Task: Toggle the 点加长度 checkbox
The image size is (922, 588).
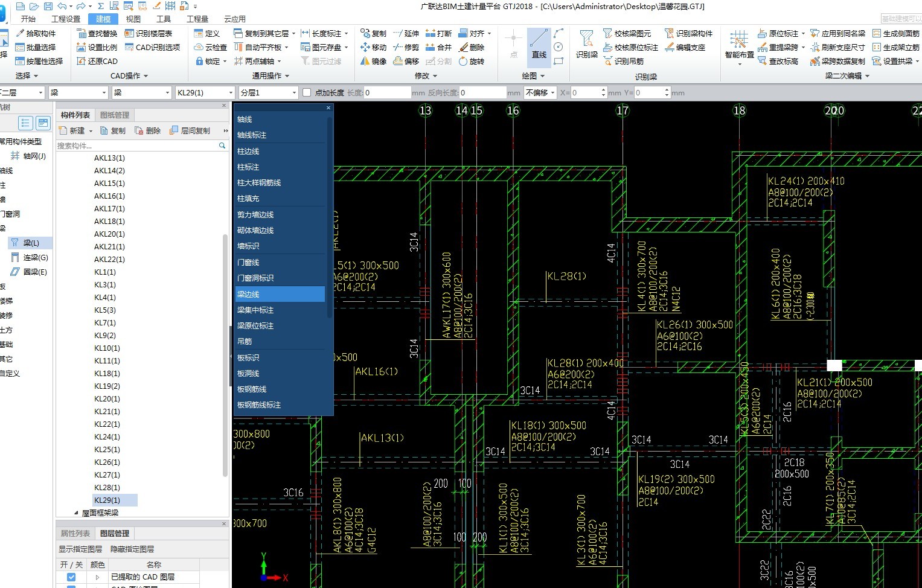Action: point(307,92)
